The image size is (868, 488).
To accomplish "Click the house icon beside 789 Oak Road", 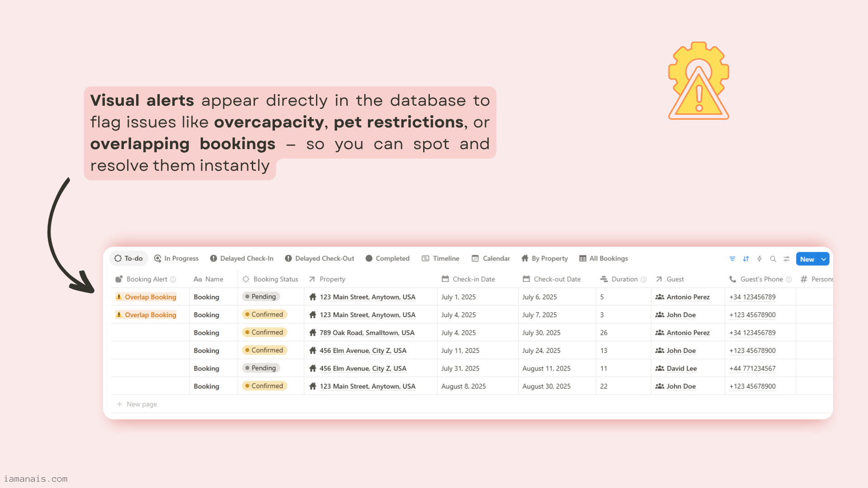I will (313, 333).
